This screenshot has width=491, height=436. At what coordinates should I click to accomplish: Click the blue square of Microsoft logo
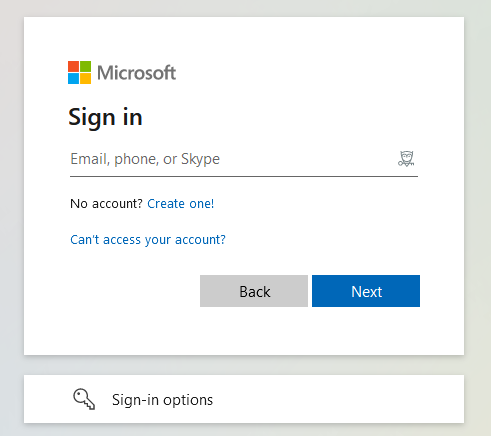pyautogui.click(x=73, y=79)
